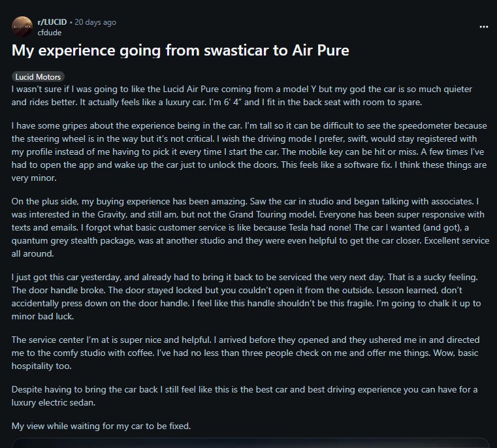Click the "20 days ago" timestamp

(x=95, y=22)
